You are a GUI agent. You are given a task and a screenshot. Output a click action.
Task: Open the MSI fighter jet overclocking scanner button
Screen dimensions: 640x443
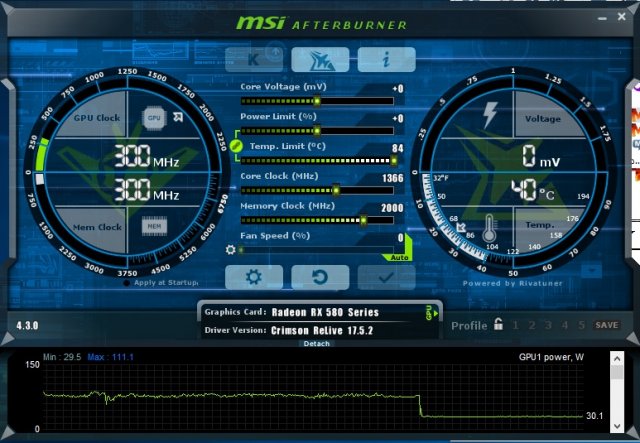319,59
